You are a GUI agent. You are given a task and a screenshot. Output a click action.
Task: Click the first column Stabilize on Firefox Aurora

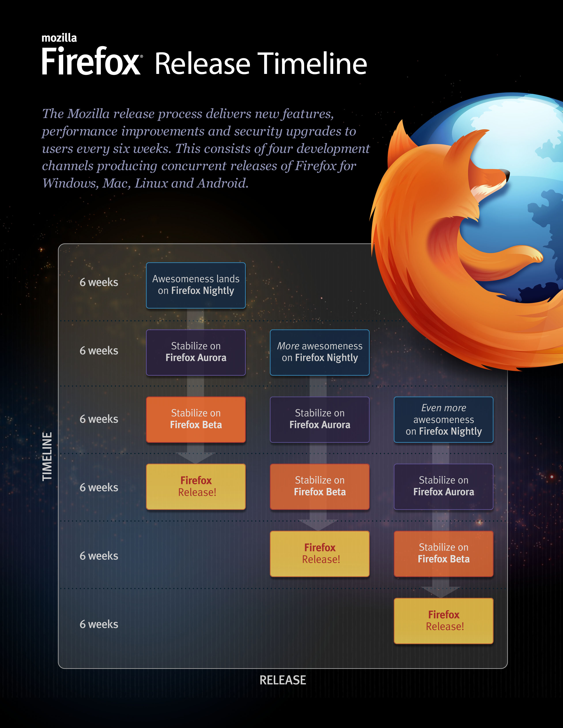(x=196, y=352)
